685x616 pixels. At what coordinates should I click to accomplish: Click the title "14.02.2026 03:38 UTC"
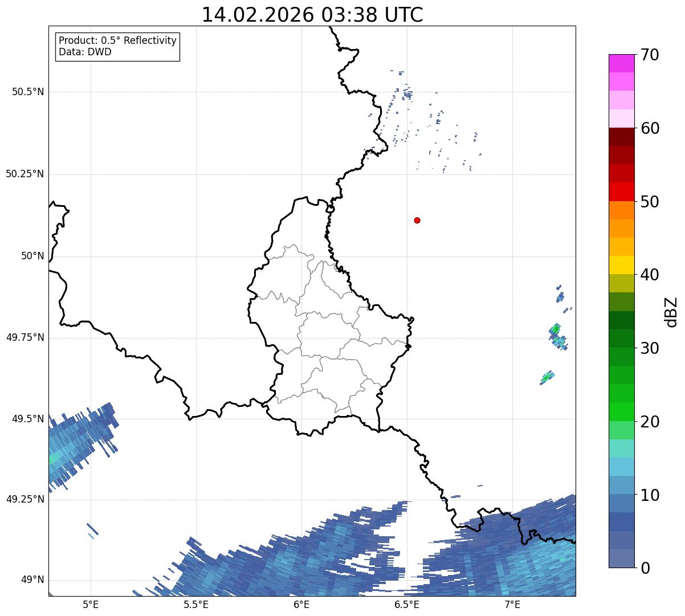[312, 15]
